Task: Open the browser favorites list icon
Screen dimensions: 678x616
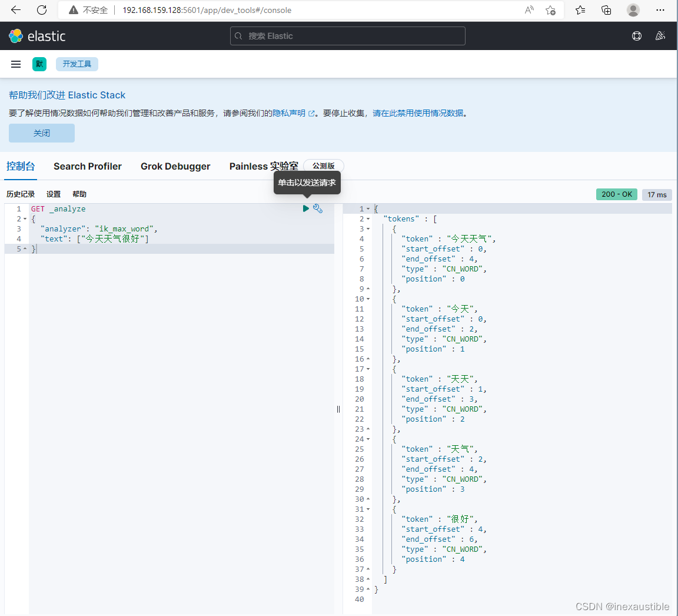Action: (x=580, y=10)
